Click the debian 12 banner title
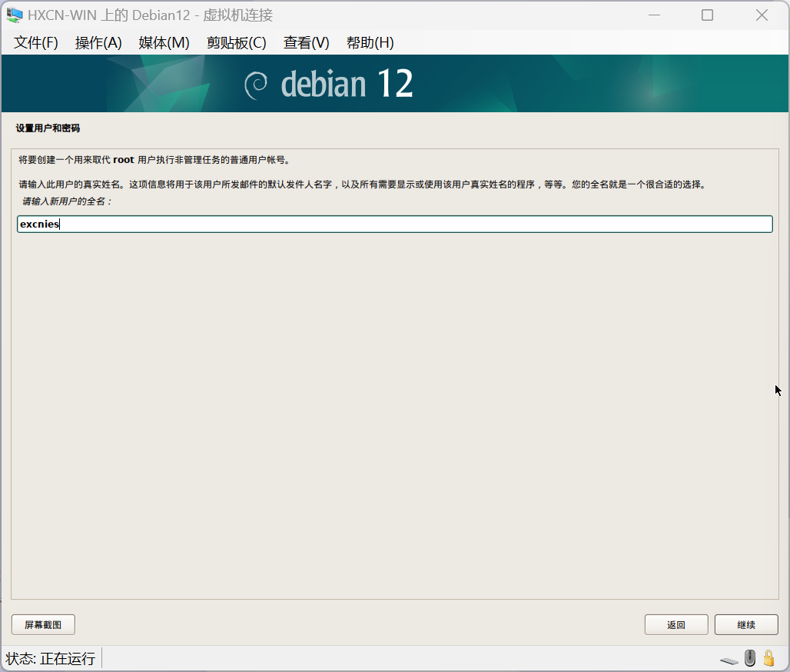The height and width of the screenshot is (672, 790). pyautogui.click(x=347, y=84)
